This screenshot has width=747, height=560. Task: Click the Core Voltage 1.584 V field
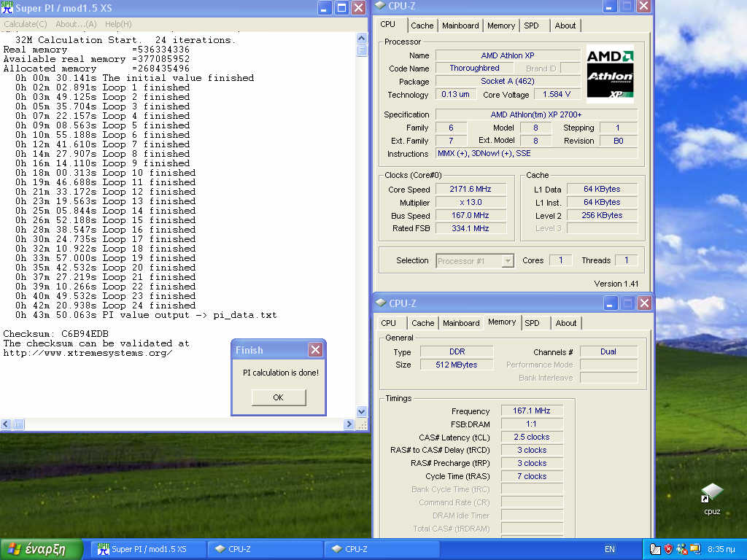[x=557, y=94]
